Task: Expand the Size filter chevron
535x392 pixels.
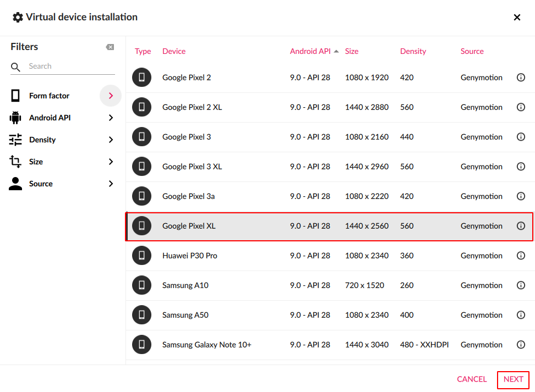Action: pyautogui.click(x=111, y=162)
